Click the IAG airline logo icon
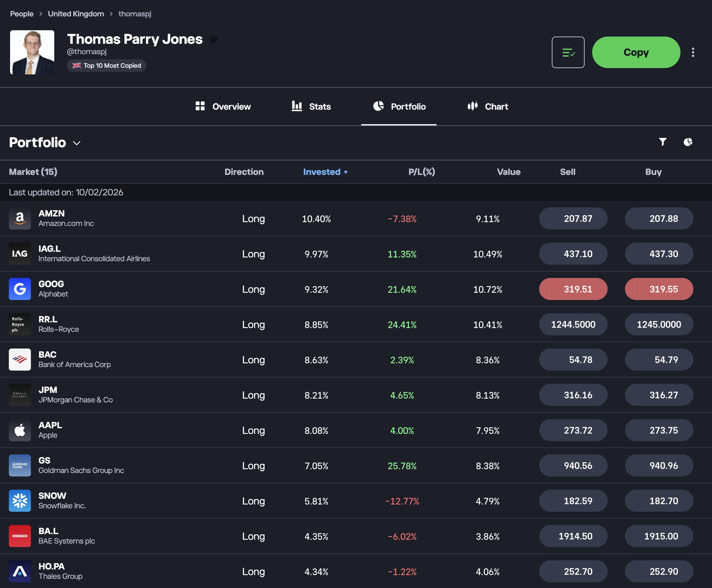 click(20, 254)
